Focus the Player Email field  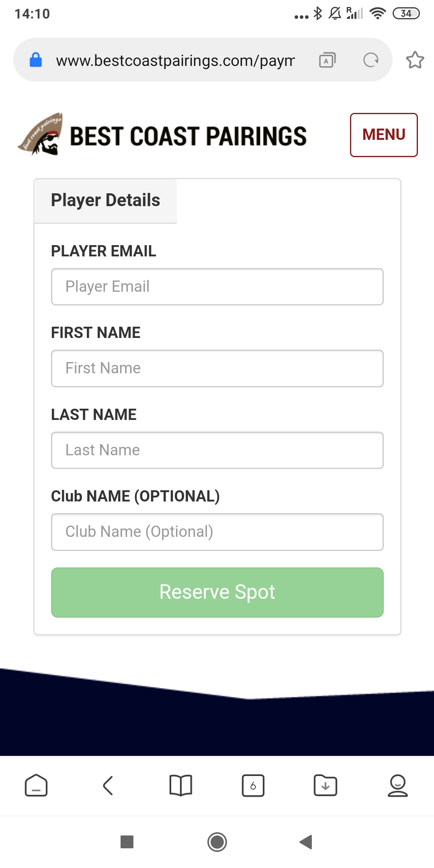[x=217, y=287]
